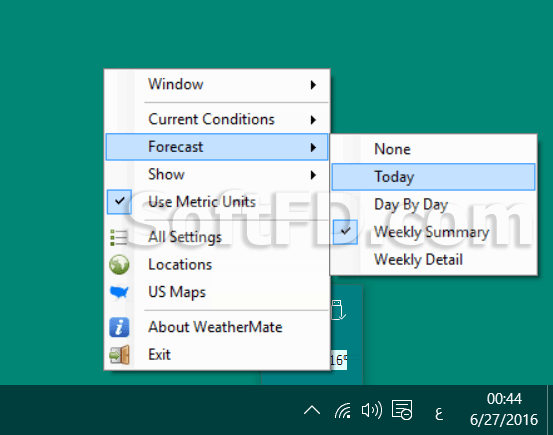Click the WeatherMate 16° temperature tray icon

click(x=339, y=360)
